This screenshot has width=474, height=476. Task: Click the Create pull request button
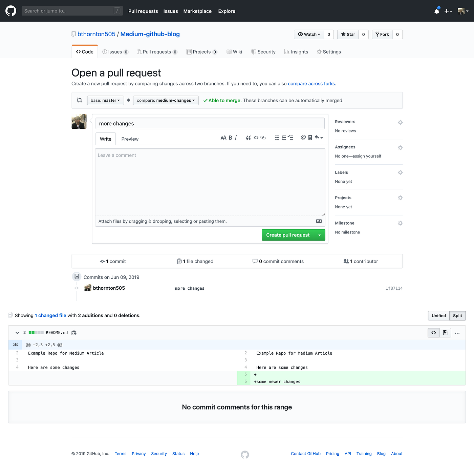(288, 235)
